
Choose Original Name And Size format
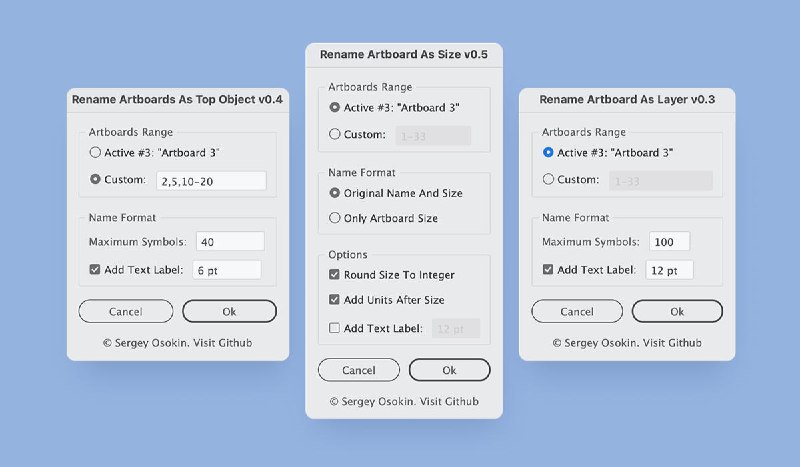335,193
